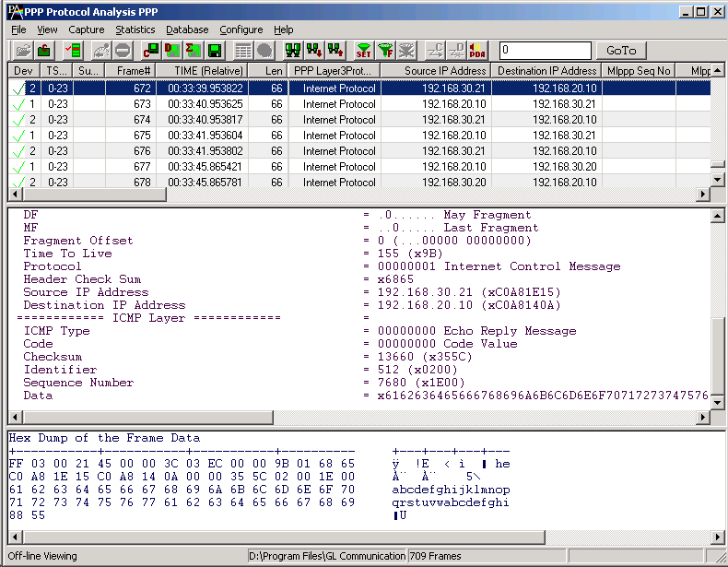Click the grayed-out crossed filter icon
The image size is (728, 567).
(x=406, y=50)
